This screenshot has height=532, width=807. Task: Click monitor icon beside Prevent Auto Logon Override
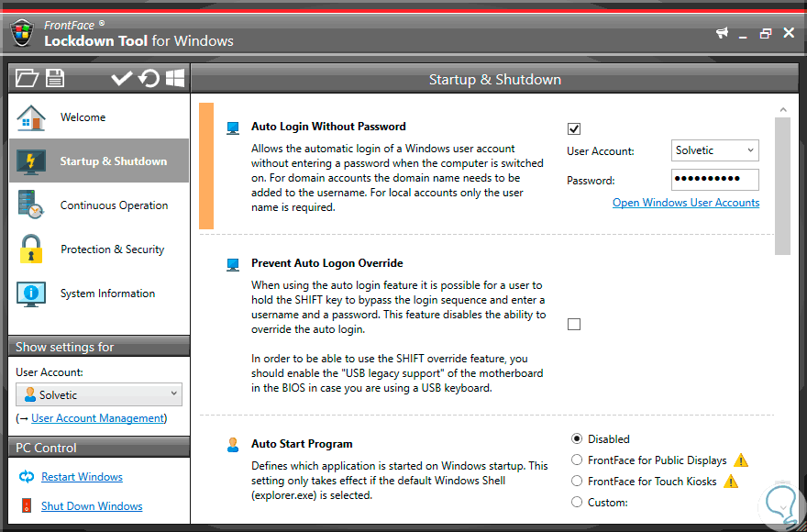[x=233, y=265]
